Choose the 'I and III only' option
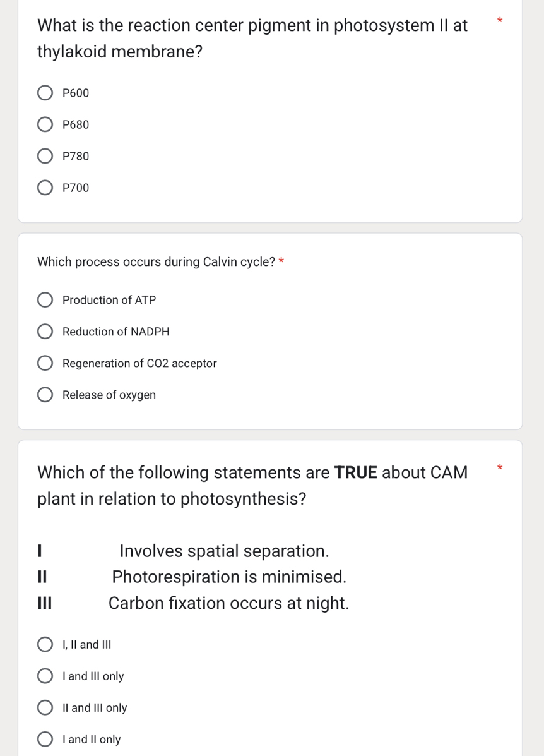This screenshot has height=756, width=544. (45, 676)
